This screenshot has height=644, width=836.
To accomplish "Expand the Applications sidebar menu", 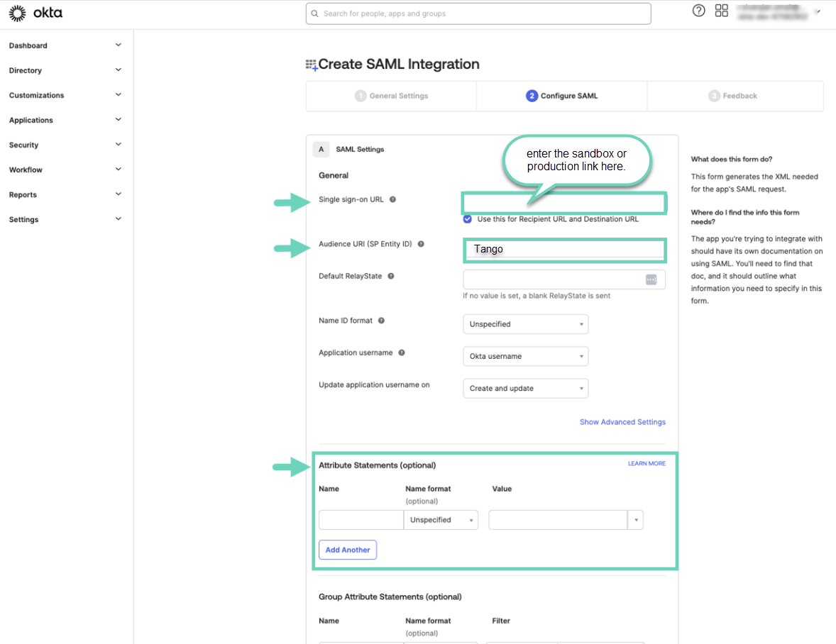I will point(65,120).
